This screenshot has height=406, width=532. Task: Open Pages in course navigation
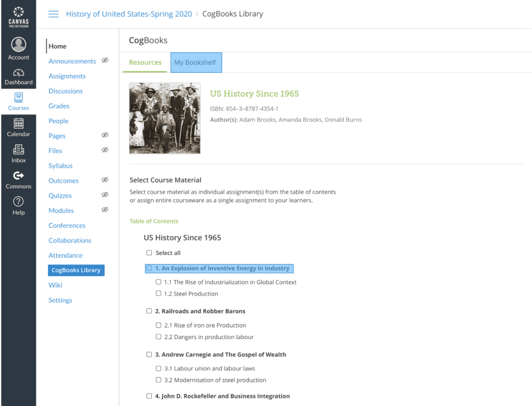(x=57, y=136)
